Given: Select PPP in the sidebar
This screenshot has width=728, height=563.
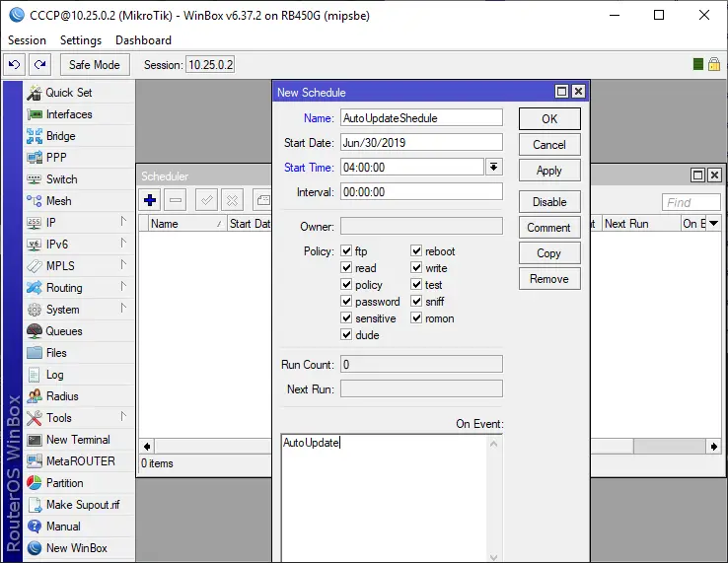Looking at the screenshot, I should pos(79,158).
